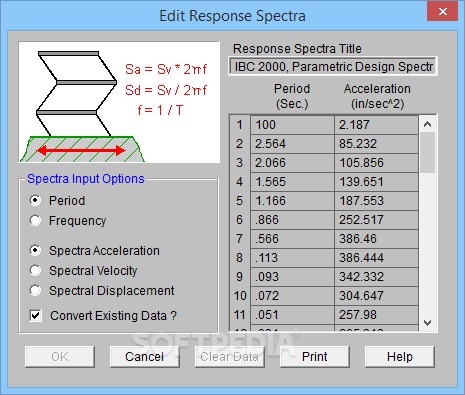Select acceleration cell 257.98
Screen dimensions: 465x395
click(x=376, y=315)
